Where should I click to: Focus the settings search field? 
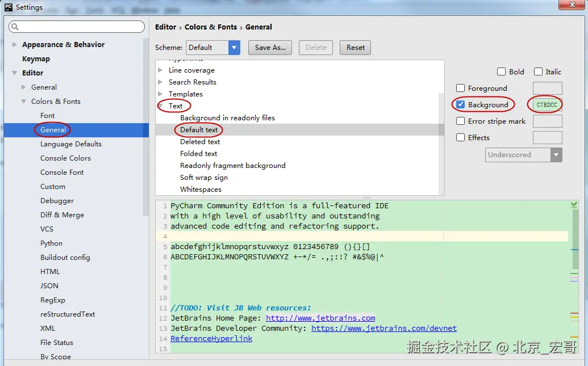[77, 27]
